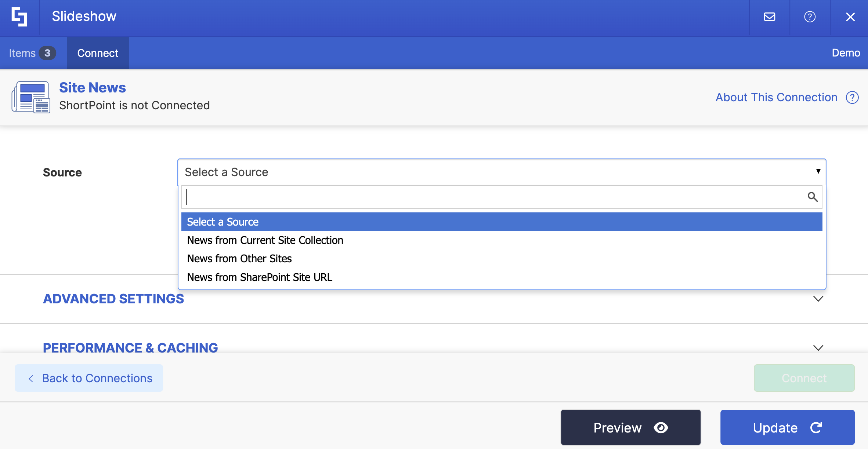Expand the Performance & Caching chevron
This screenshot has height=449, width=868.
tap(818, 347)
